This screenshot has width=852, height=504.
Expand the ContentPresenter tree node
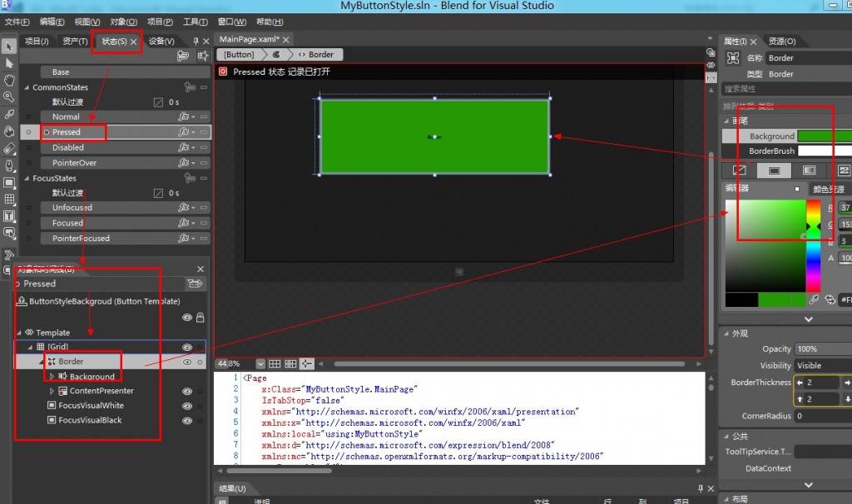[52, 391]
